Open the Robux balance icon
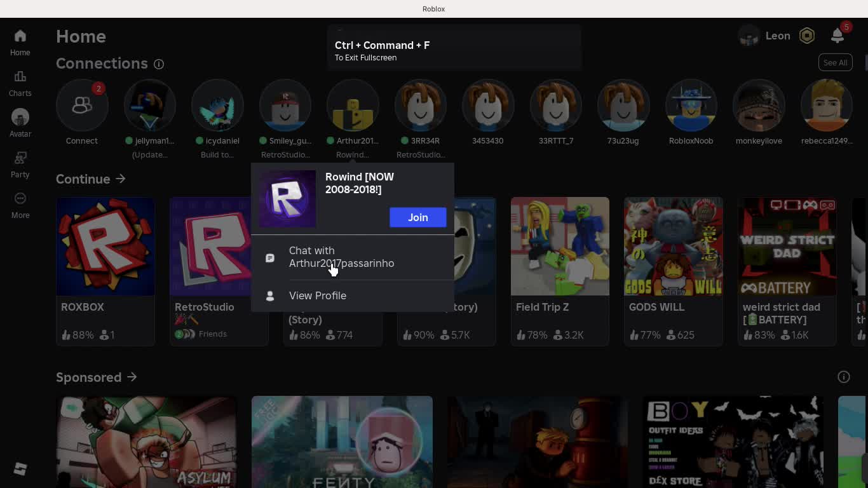 [807, 36]
